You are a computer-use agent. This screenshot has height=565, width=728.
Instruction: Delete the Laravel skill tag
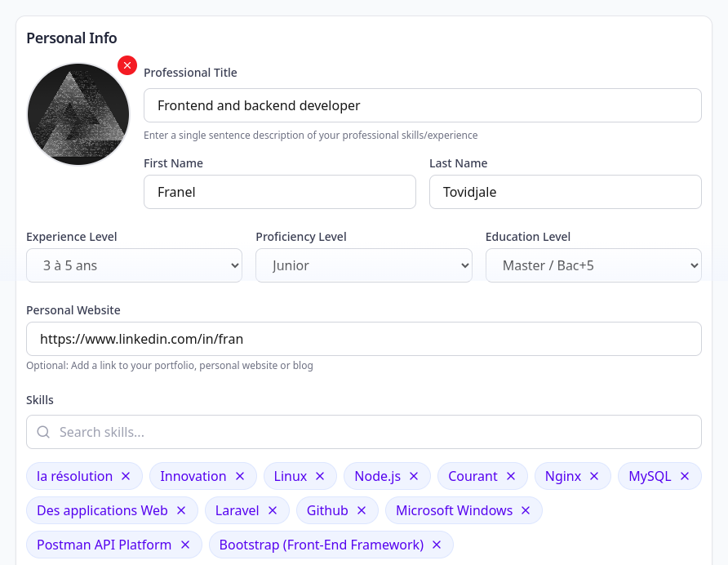(273, 510)
